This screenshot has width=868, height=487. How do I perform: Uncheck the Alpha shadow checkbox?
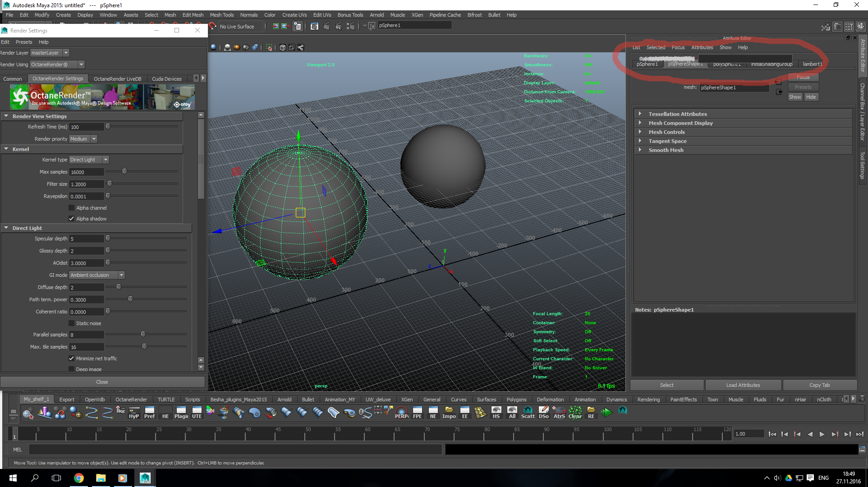(x=71, y=219)
